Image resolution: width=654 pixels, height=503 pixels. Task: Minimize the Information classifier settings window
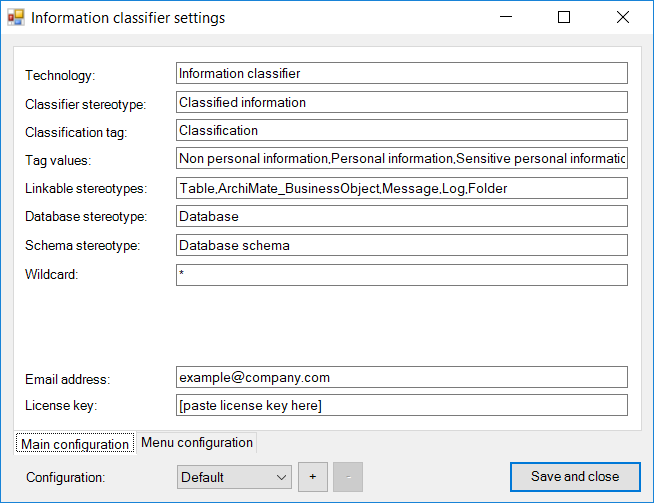(507, 18)
